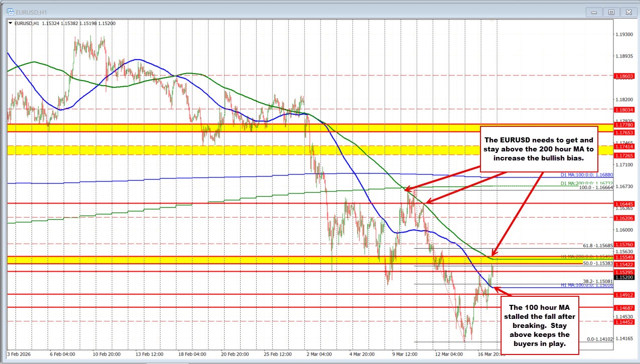Collapse the EURUSD,H1 quote line triangle
Screen dimensions: 640x364
[10, 23]
